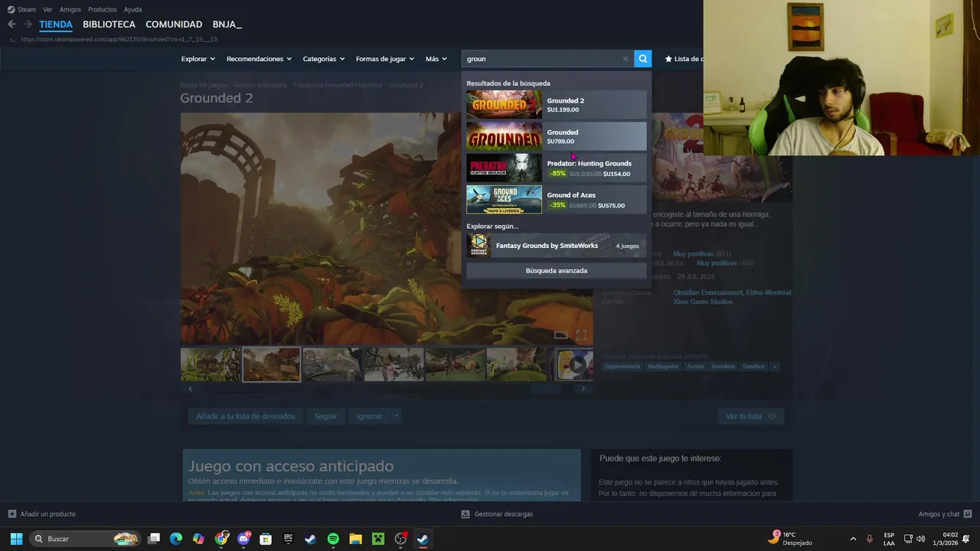Open the Ver menu
This screenshot has height=551, width=980.
47,9
